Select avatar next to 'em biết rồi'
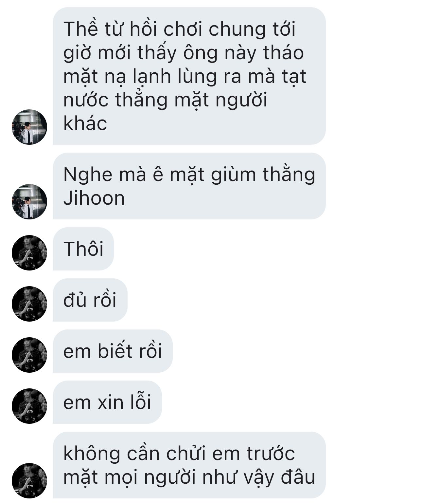The image size is (422, 504). click(29, 355)
